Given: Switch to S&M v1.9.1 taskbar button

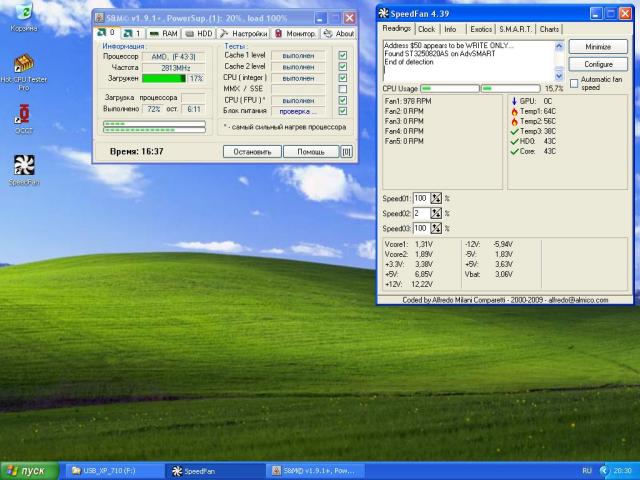Looking at the screenshot, I should pyautogui.click(x=316, y=471).
